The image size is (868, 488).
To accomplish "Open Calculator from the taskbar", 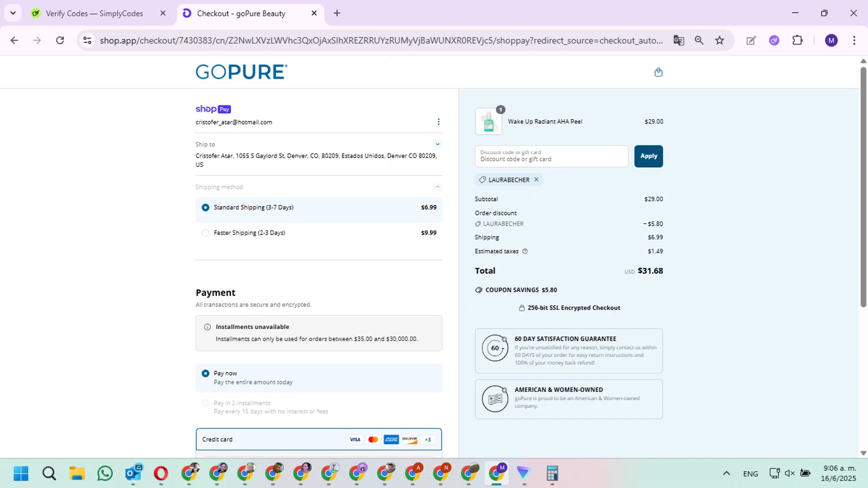I will coord(552,474).
